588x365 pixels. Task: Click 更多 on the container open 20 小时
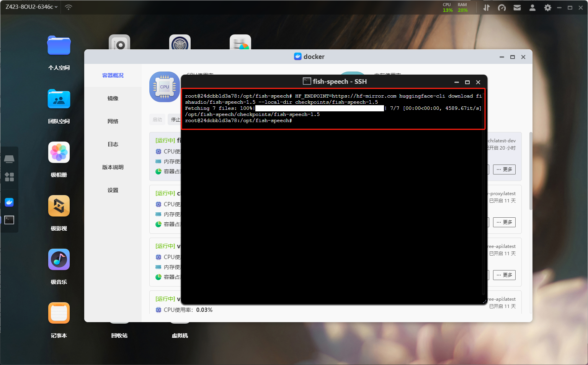pyautogui.click(x=504, y=169)
